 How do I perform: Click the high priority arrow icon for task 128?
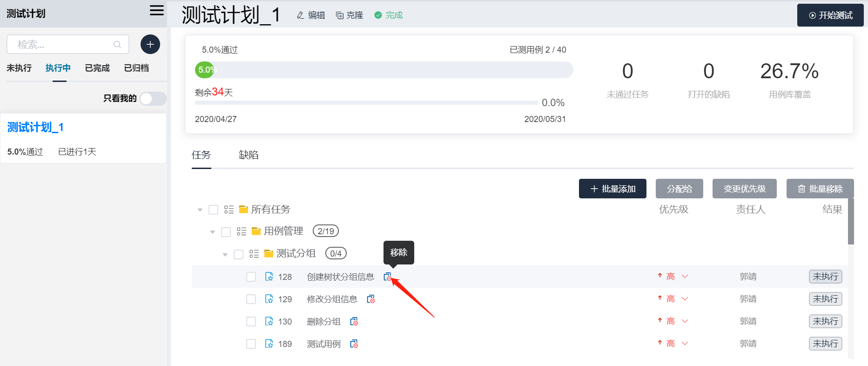tap(660, 276)
